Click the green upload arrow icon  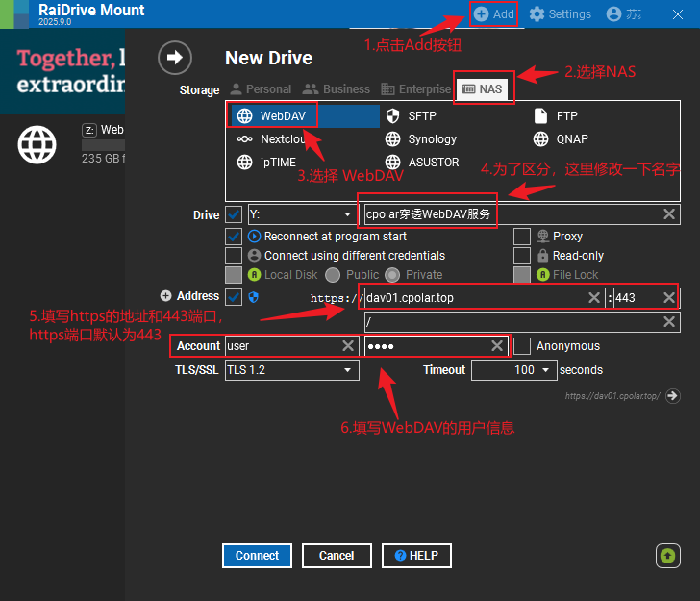pyautogui.click(x=668, y=556)
